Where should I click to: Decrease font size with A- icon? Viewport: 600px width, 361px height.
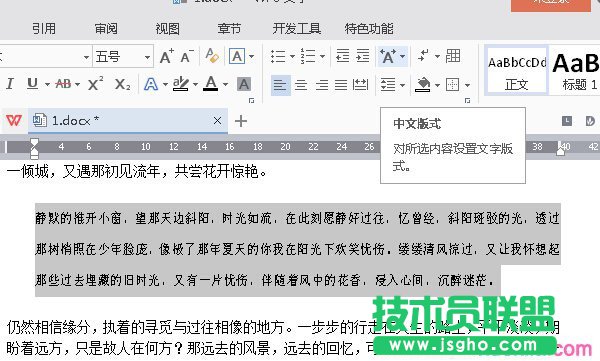tap(187, 56)
